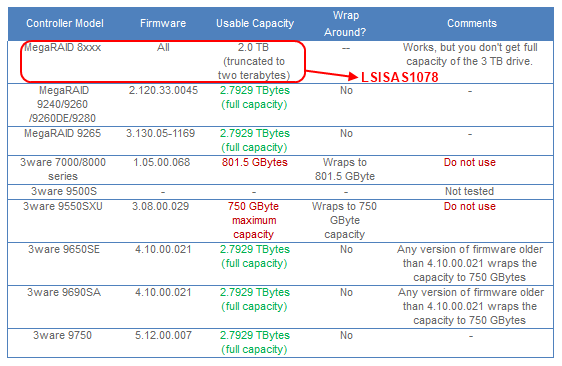
Task: Select the 3ware 9650SE cell
Action: click(64, 249)
